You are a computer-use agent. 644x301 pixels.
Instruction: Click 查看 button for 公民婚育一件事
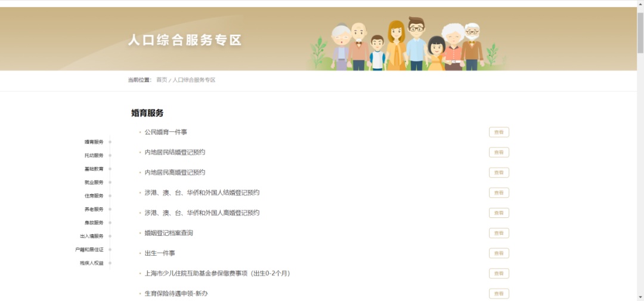pyautogui.click(x=499, y=132)
